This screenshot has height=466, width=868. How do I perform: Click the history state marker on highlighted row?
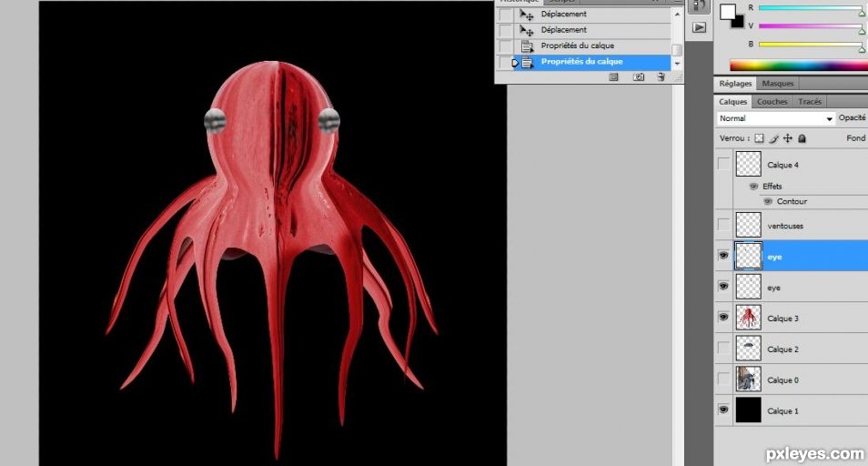(x=515, y=63)
